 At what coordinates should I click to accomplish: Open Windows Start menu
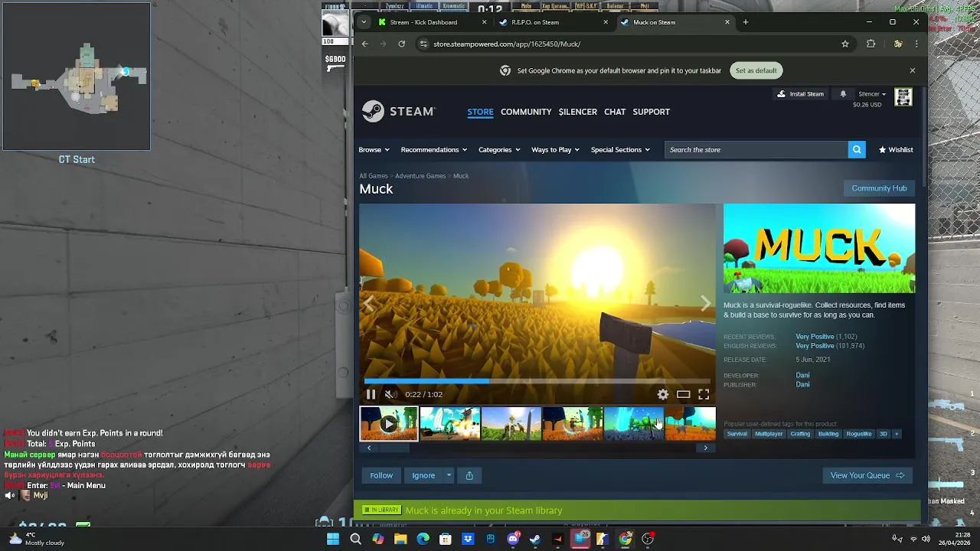tap(333, 539)
